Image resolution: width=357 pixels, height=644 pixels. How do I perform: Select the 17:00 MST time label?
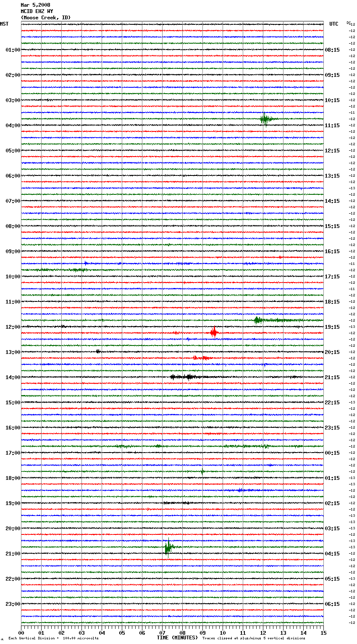pos(13,453)
